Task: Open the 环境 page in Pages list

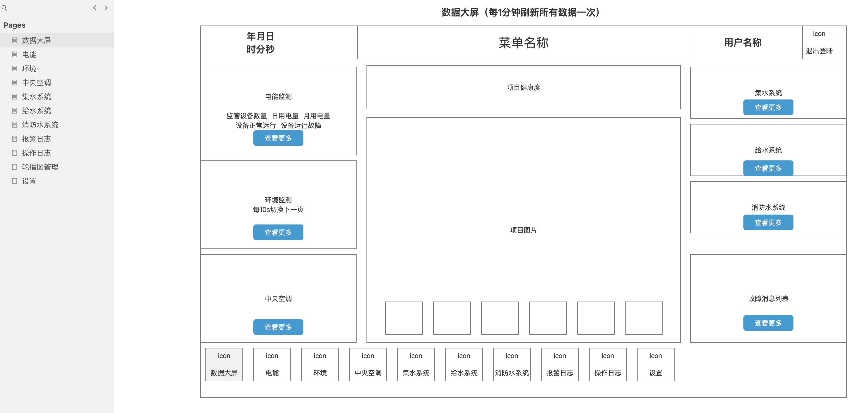Action: pos(57,69)
